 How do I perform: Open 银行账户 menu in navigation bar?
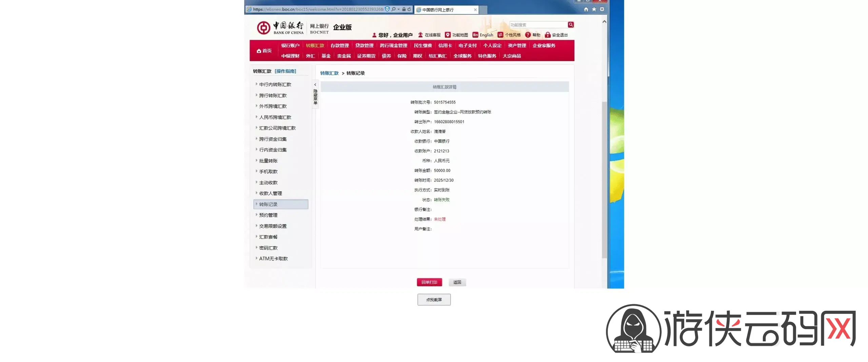290,45
